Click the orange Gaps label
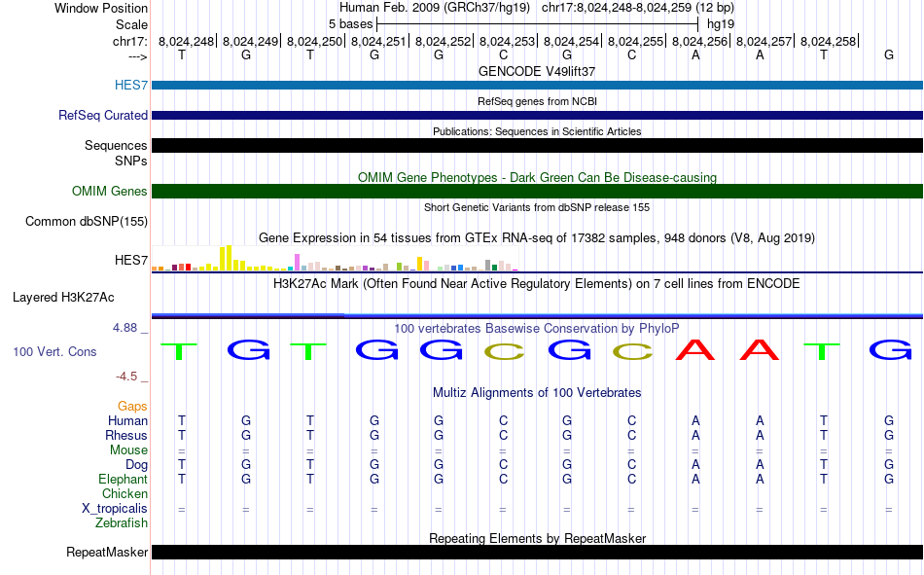The width and height of the screenshot is (924, 575). click(132, 406)
